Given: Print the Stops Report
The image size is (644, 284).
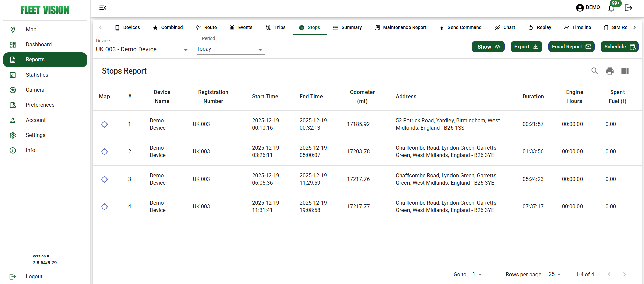Looking at the screenshot, I should click(609, 71).
